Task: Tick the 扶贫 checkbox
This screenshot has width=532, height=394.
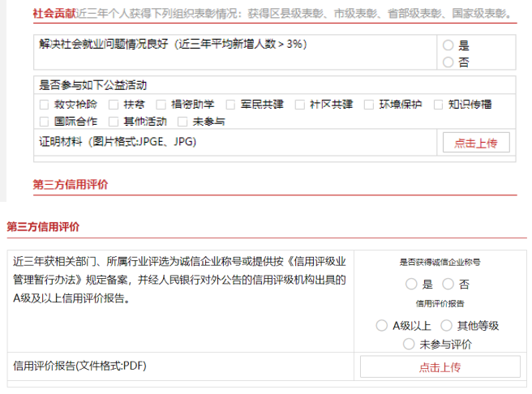Action: coord(114,105)
